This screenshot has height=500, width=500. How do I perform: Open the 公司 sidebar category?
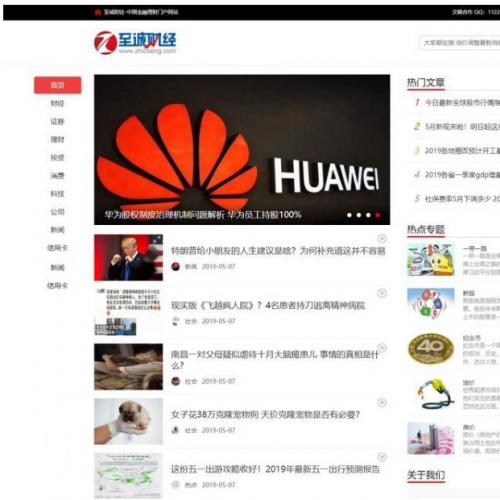57,211
